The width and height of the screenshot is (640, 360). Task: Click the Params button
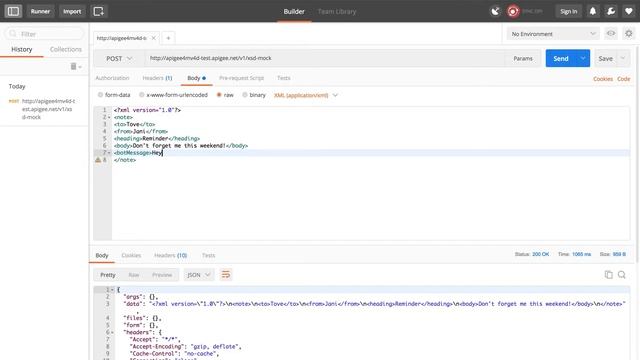coord(523,58)
